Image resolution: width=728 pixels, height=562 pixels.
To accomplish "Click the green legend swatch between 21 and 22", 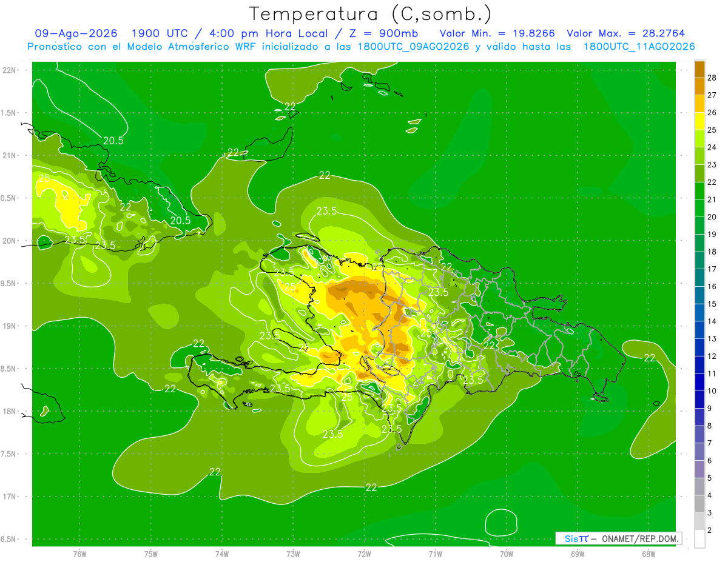I will 699,191.
